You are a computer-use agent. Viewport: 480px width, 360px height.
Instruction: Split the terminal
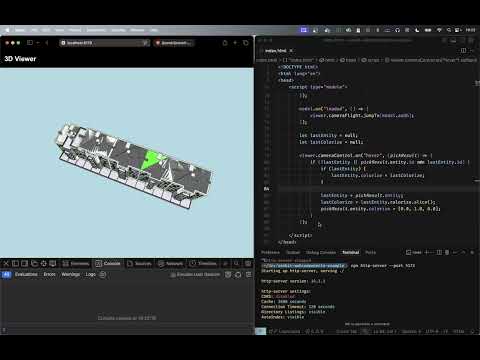439,252
